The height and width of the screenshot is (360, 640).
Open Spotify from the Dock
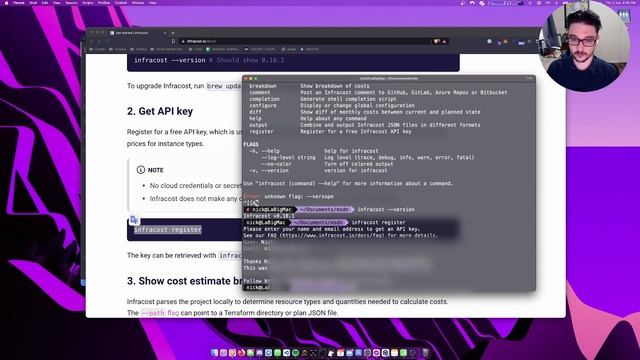tap(296, 353)
